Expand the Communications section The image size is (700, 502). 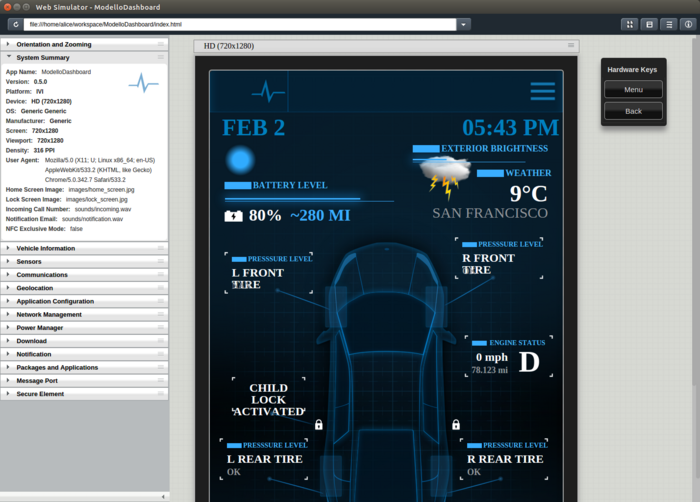coord(84,275)
